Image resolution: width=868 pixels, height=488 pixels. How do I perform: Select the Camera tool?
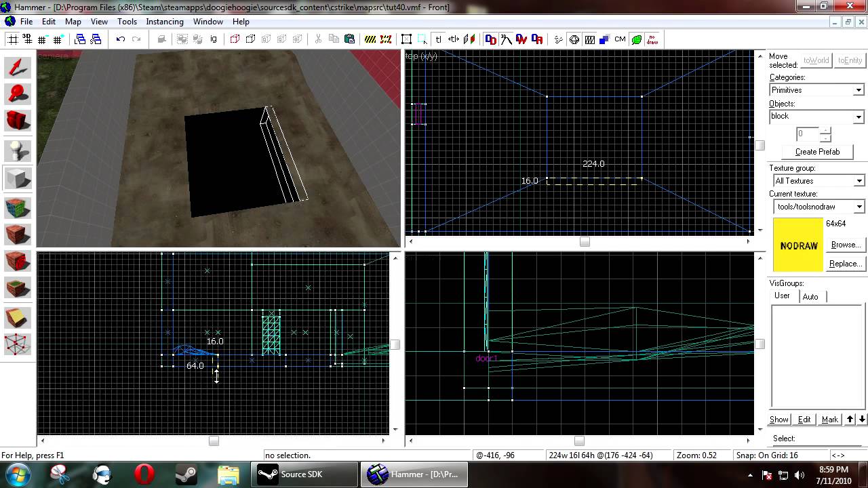[x=18, y=121]
